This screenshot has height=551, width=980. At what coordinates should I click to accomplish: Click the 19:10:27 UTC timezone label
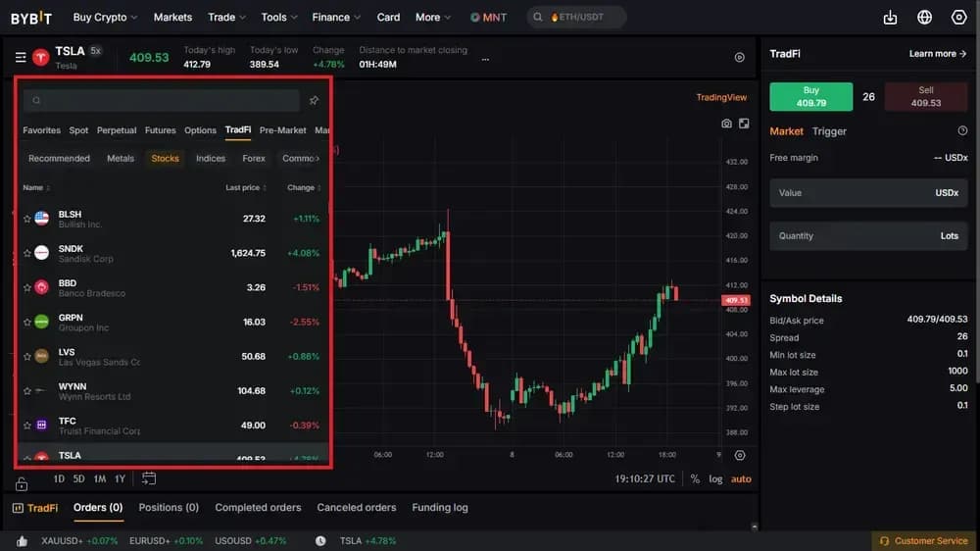coord(645,479)
